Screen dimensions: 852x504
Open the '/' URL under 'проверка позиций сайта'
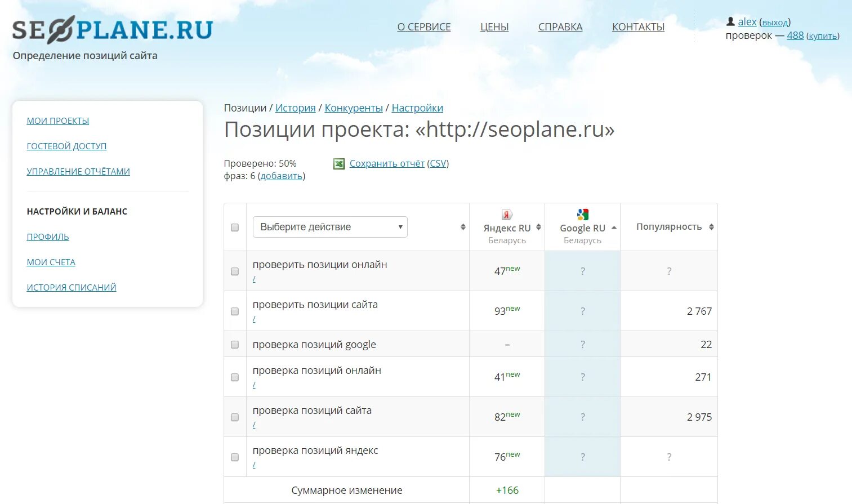tap(254, 425)
